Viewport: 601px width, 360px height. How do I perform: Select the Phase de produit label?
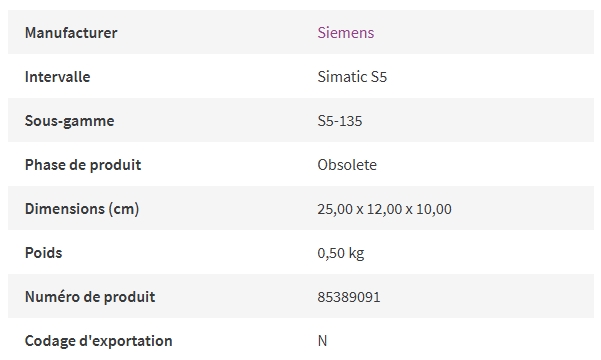(83, 165)
